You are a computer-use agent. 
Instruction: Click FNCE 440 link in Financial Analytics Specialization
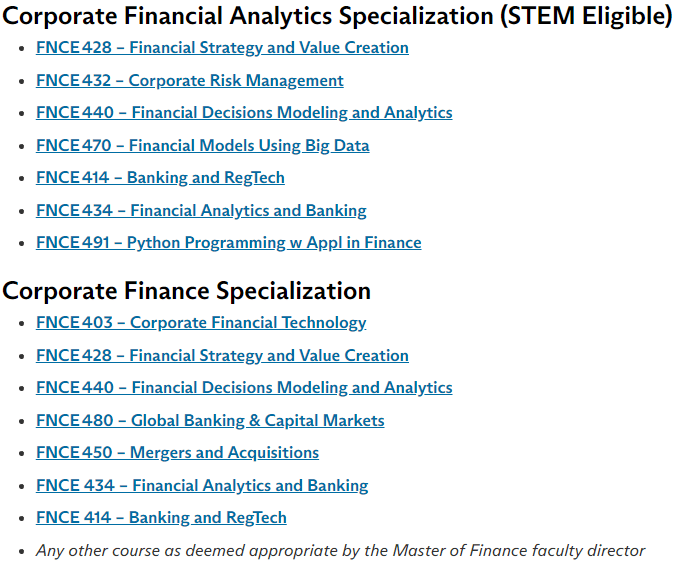click(x=244, y=113)
